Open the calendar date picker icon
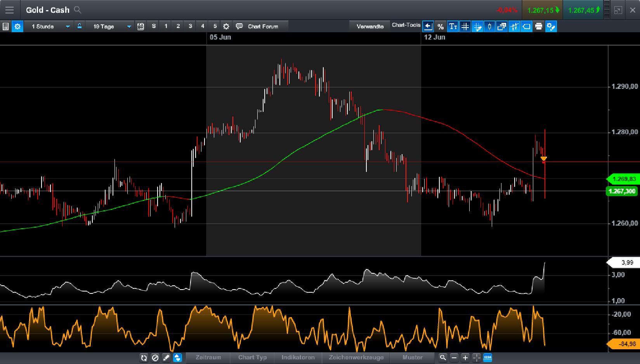 pyautogui.click(x=140, y=26)
